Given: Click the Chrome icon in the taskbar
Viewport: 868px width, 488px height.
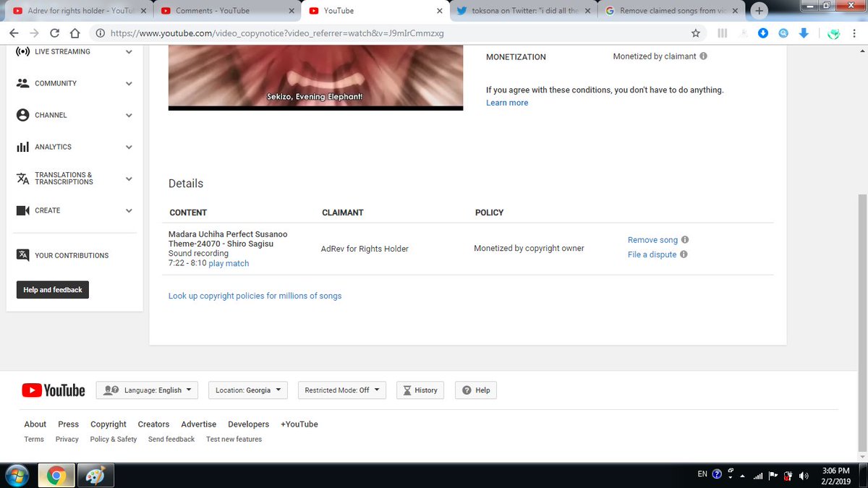Looking at the screenshot, I should tap(56, 476).
